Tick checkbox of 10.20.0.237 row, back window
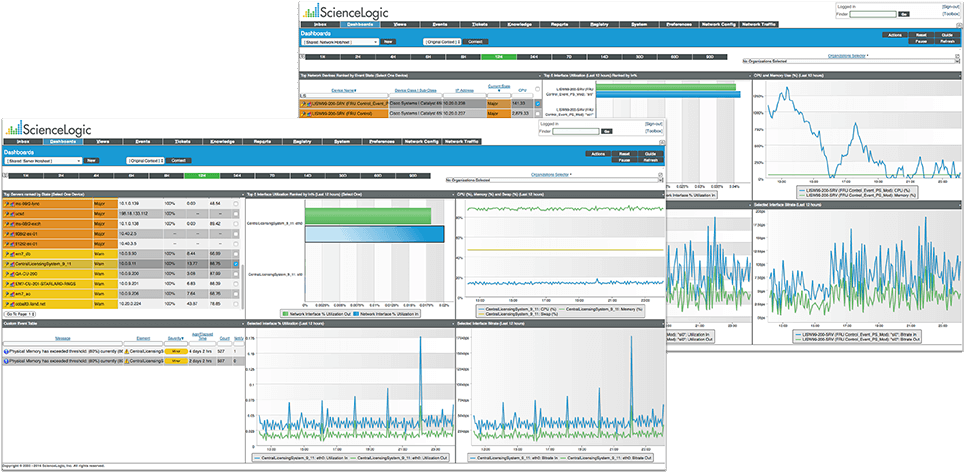This screenshot has height=472, width=964. 537,114
